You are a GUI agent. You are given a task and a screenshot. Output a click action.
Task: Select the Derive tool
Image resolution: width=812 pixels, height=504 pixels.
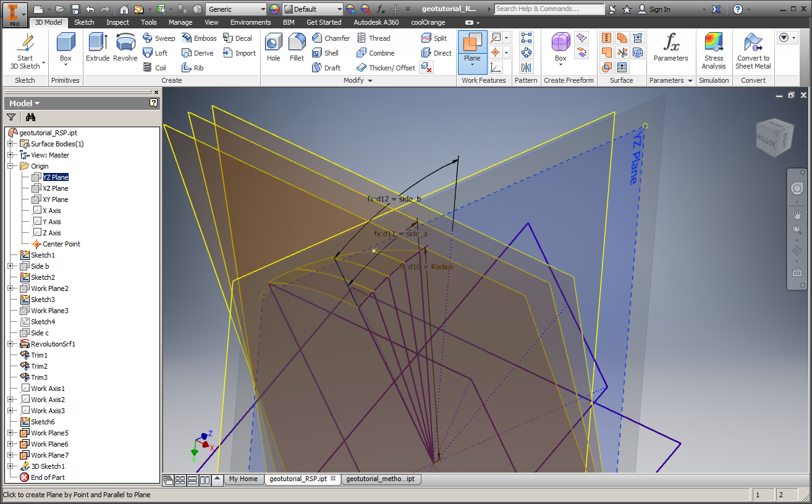pyautogui.click(x=198, y=53)
